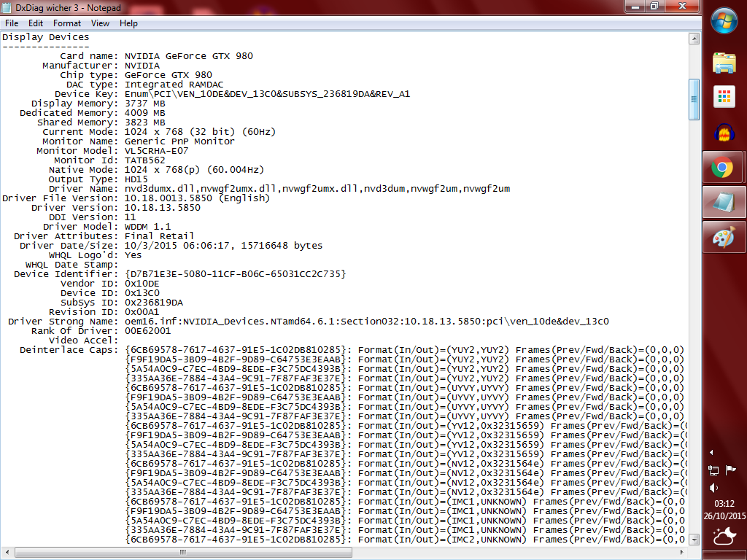Click the volume speaker tray icon
The height and width of the screenshot is (560, 747).
tap(713, 488)
